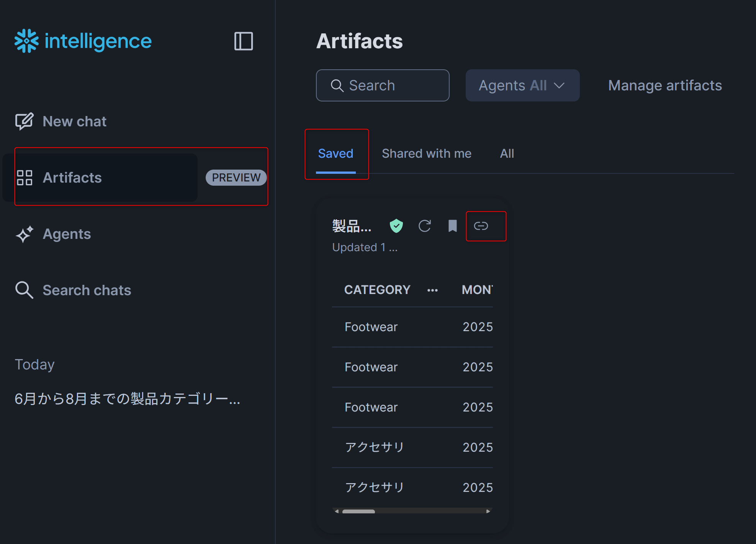Open today's chat 6月から8月までの製品カテゴリー
The image size is (756, 544).
pos(127,399)
